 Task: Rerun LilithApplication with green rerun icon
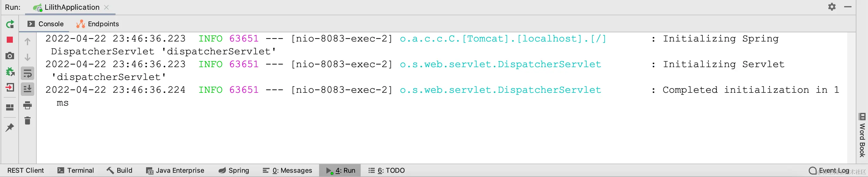[x=10, y=24]
